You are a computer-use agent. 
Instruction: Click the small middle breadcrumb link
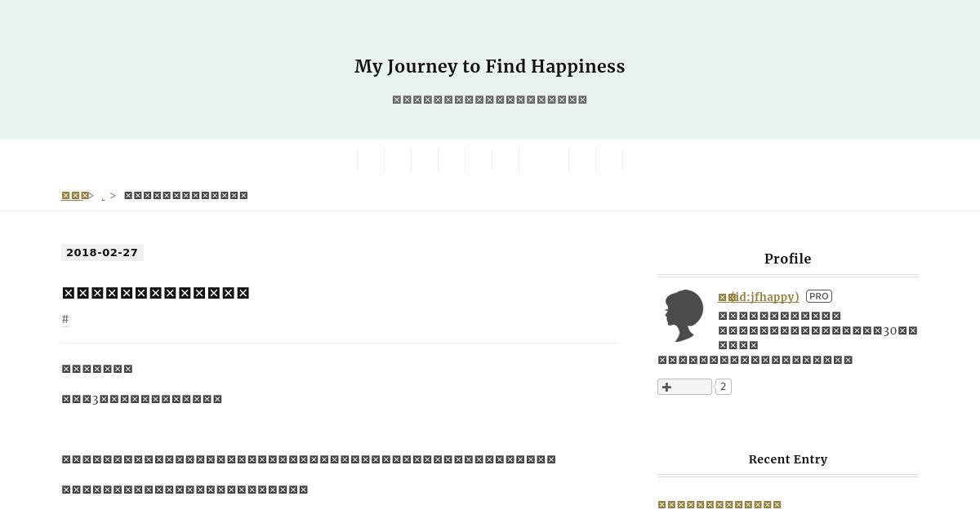click(103, 197)
